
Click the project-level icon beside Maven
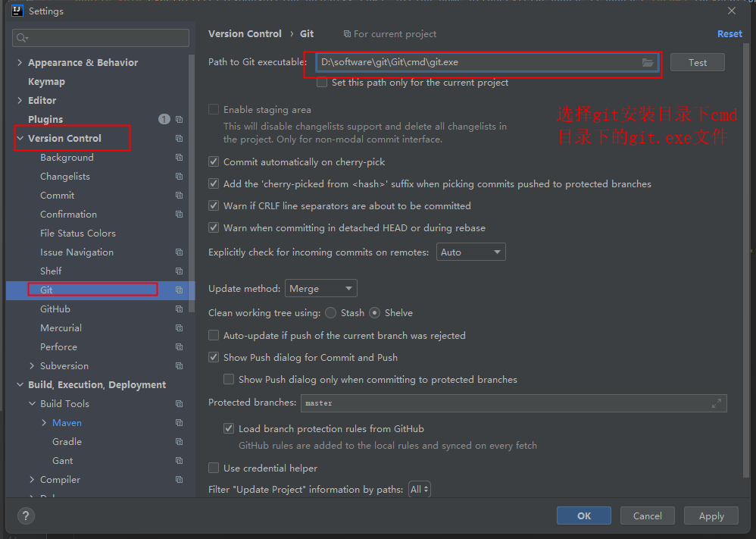point(180,423)
